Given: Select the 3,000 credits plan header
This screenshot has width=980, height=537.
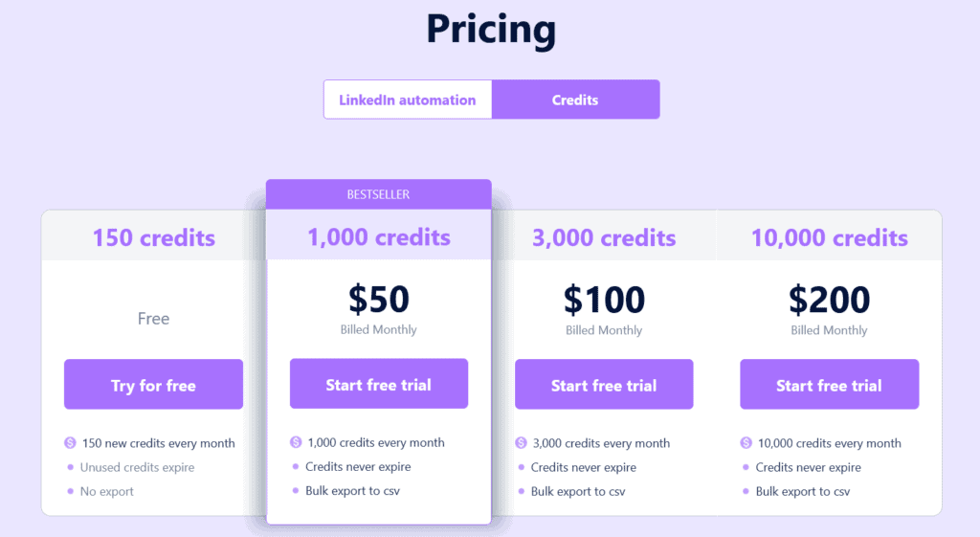Looking at the screenshot, I should pos(604,237).
